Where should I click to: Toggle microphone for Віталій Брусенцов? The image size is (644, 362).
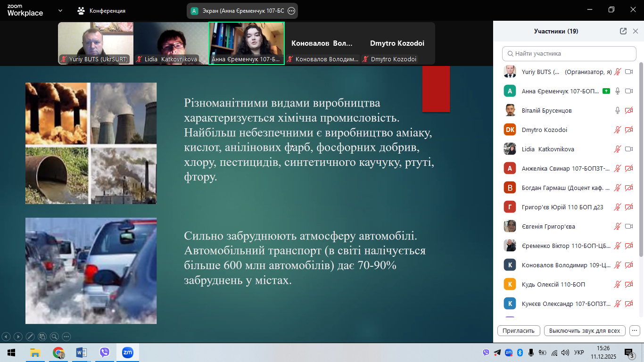(617, 110)
